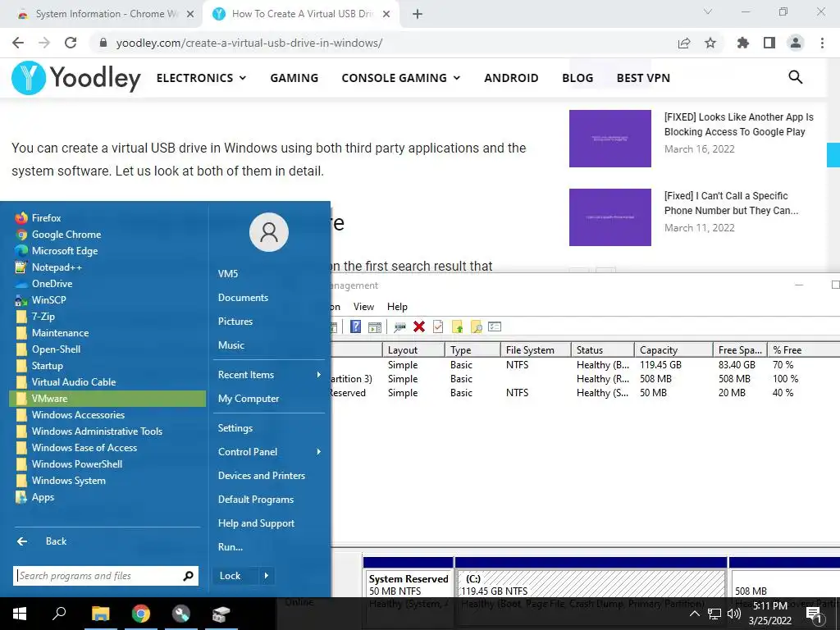Screen dimensions: 840x630
Task: Bookmark this page with star icon
Action: (x=710, y=43)
